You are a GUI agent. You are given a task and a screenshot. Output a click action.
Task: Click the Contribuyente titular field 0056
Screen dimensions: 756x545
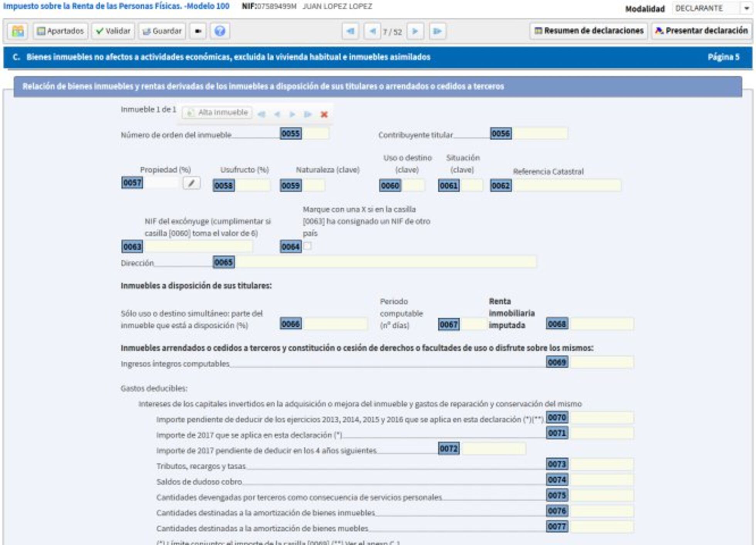coord(540,134)
